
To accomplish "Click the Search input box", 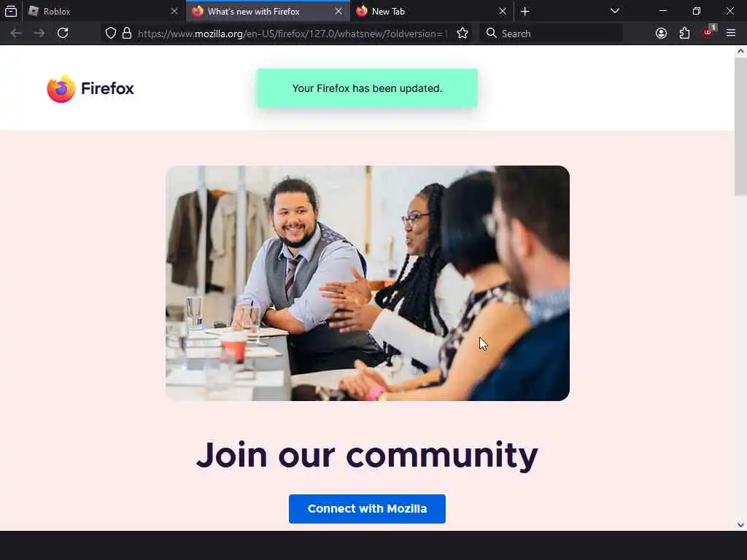I will tap(551, 33).
